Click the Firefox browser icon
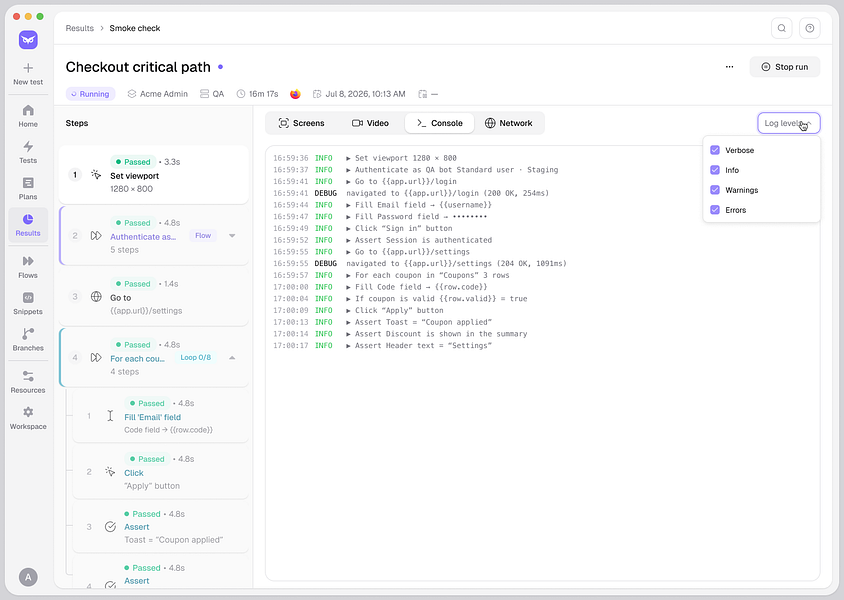Screen dimensions: 844x600 click(295, 94)
